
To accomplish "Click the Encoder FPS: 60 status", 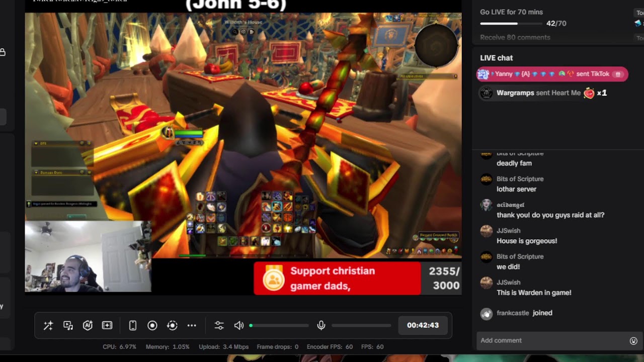I will pos(330,347).
